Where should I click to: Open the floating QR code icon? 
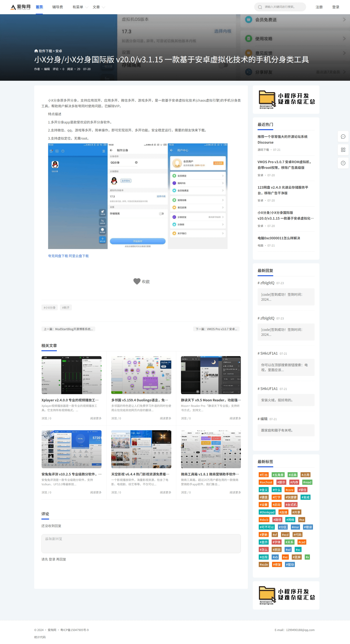coord(343,150)
